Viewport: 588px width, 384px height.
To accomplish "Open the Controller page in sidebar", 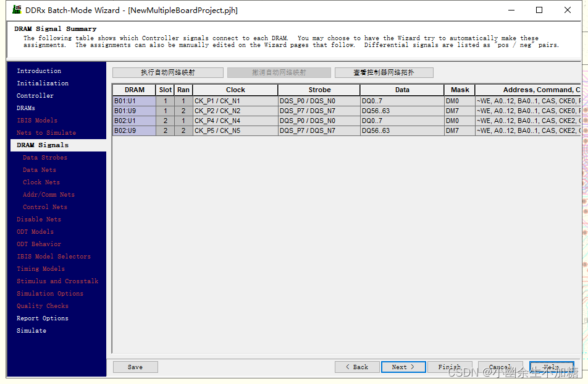I will pyautogui.click(x=35, y=96).
